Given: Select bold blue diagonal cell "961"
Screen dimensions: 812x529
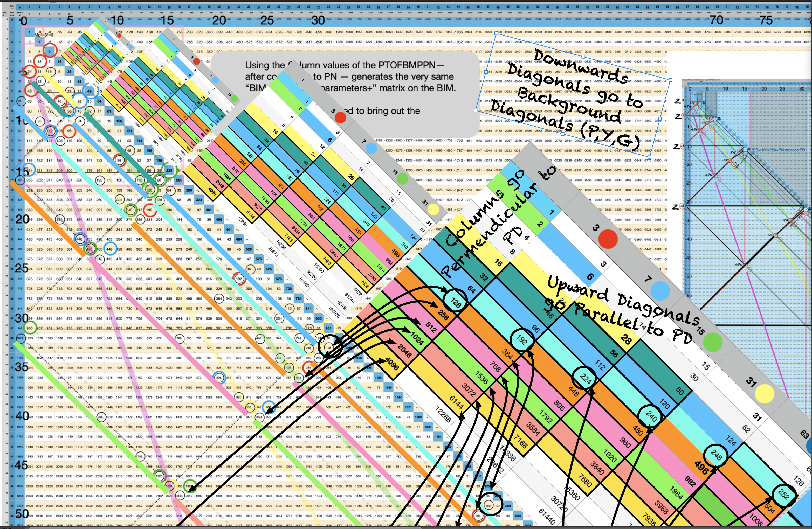Looking at the screenshot, I should pyautogui.click(x=328, y=328).
